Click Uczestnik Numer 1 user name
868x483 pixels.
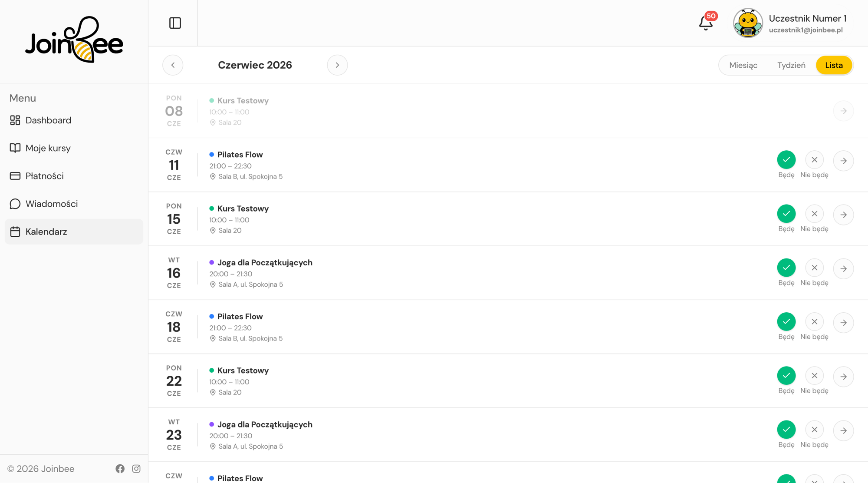pyautogui.click(x=807, y=18)
